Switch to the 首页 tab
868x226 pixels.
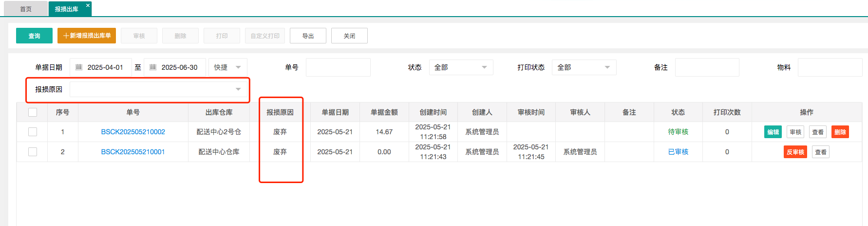(26, 9)
